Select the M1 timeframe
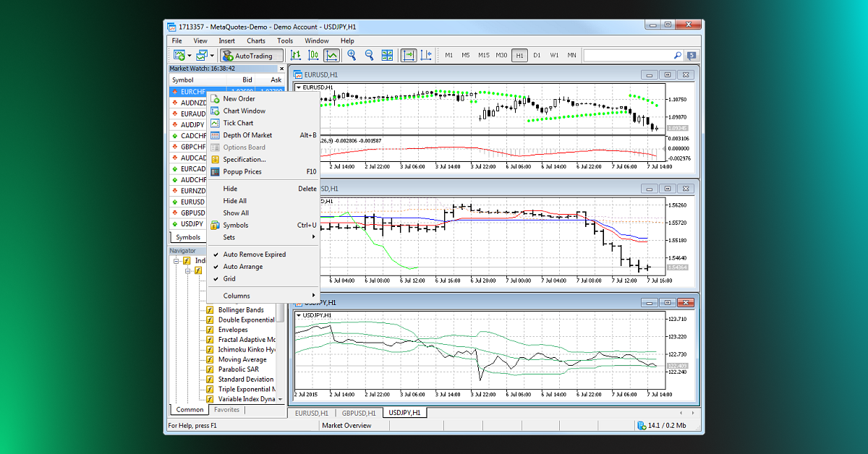Viewport: 868px width, 454px height. (448, 56)
